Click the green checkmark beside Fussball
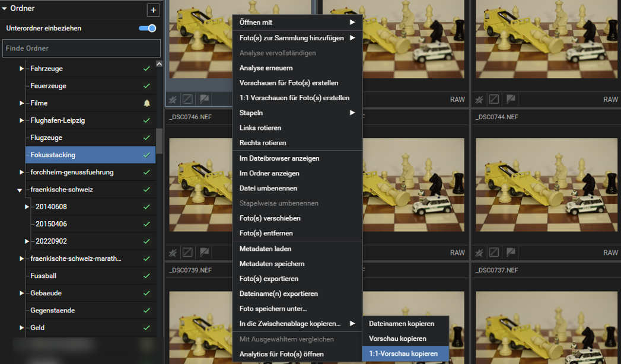Screen dimensions: 621x364 coord(147,276)
